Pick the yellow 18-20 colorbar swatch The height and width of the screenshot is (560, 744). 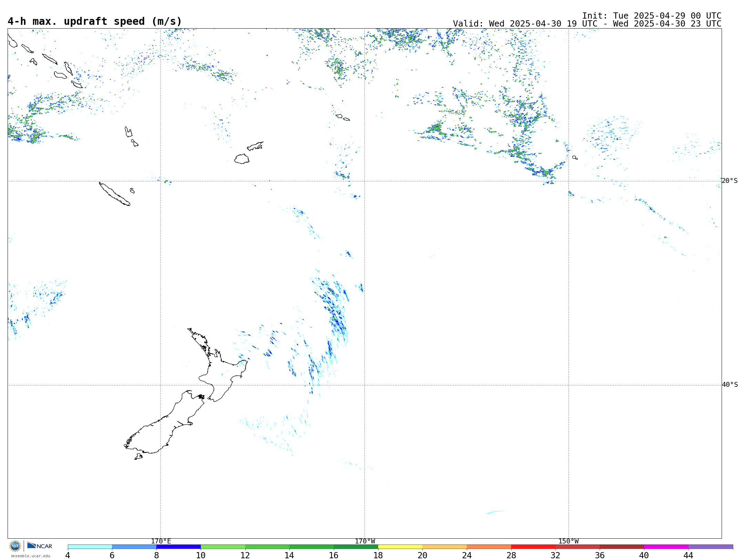tap(400, 547)
